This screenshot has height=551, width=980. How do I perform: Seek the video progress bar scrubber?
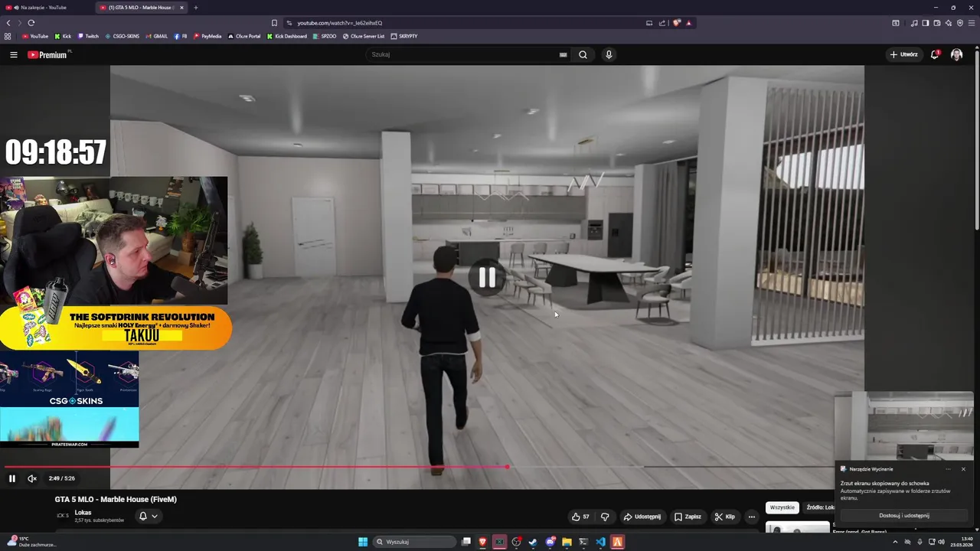(507, 467)
